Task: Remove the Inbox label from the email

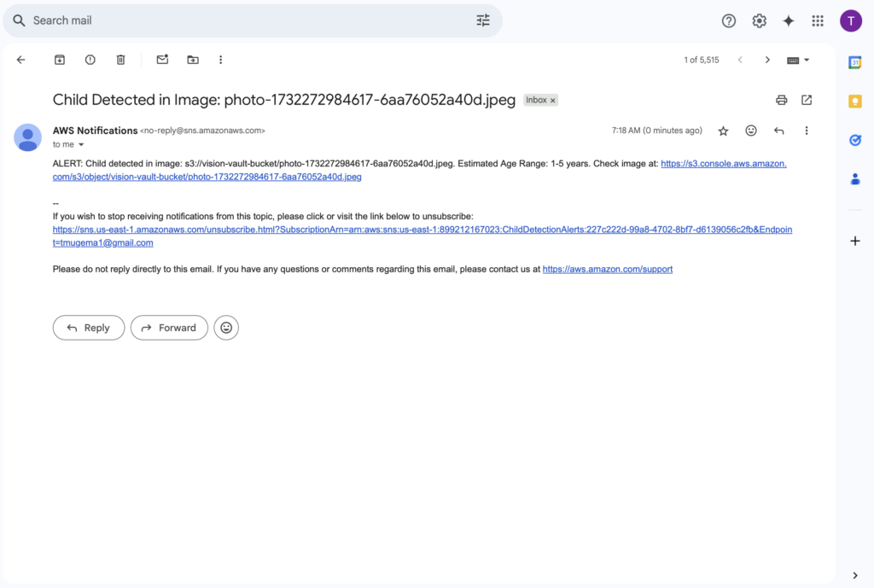Action: (x=553, y=101)
